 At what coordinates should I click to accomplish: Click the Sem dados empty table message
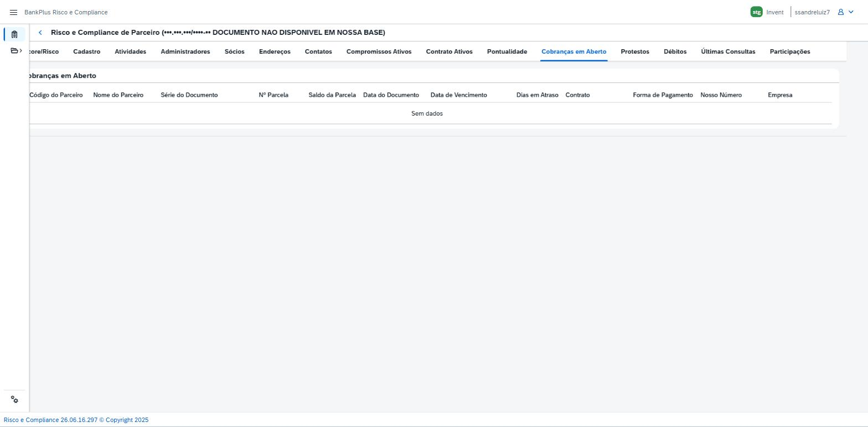coord(427,113)
